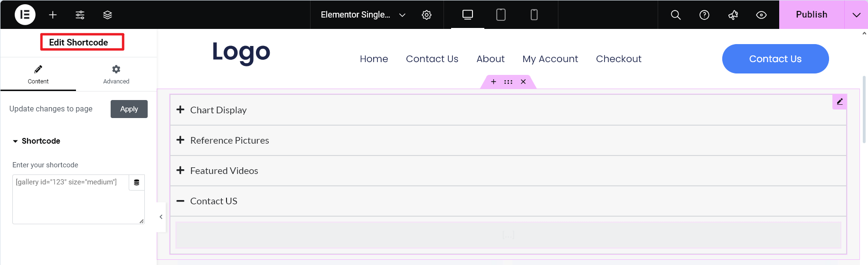Preview changes with the eye icon
The image size is (868, 265).
tap(761, 15)
